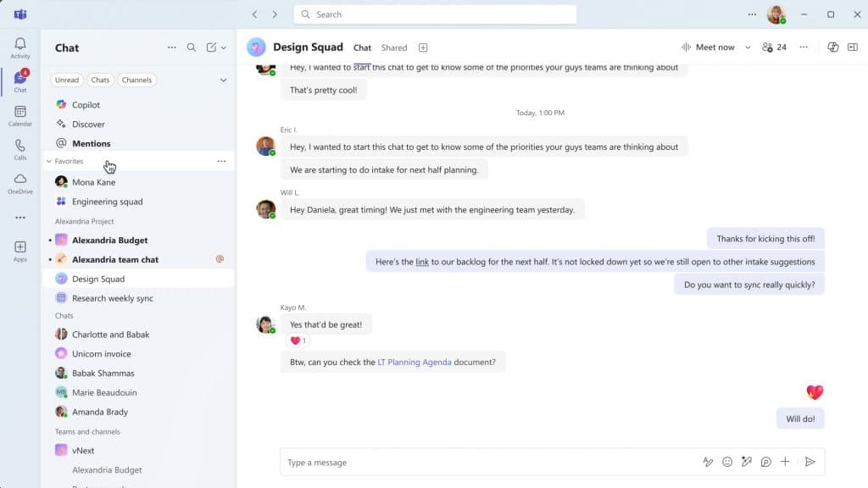Open Calls from the left rail

(20, 149)
